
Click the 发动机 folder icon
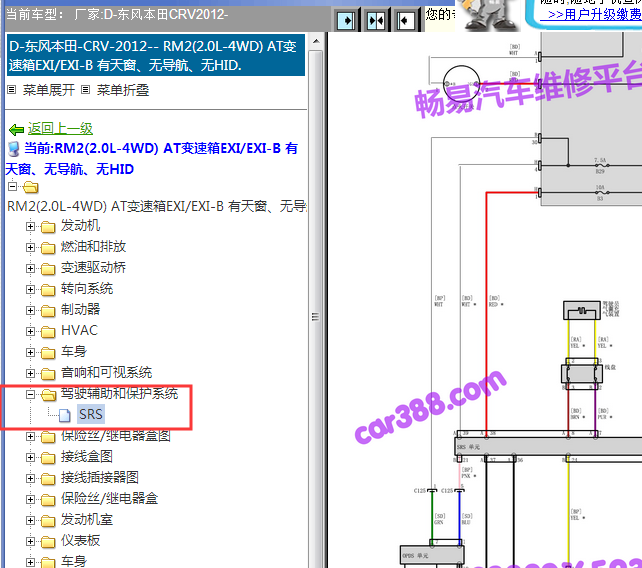tap(48, 226)
